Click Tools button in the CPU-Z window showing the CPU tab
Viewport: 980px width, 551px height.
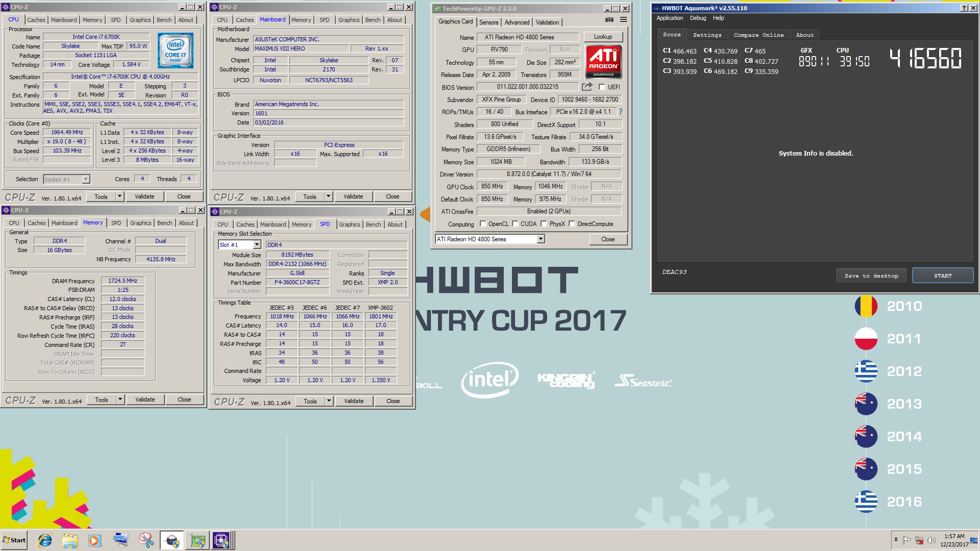coord(101,196)
